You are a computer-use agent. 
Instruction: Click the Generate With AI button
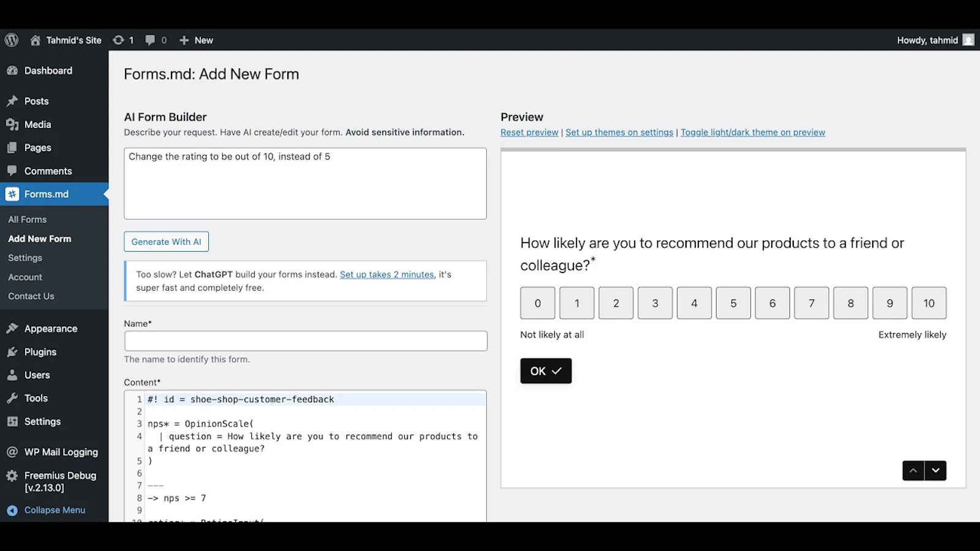point(166,242)
